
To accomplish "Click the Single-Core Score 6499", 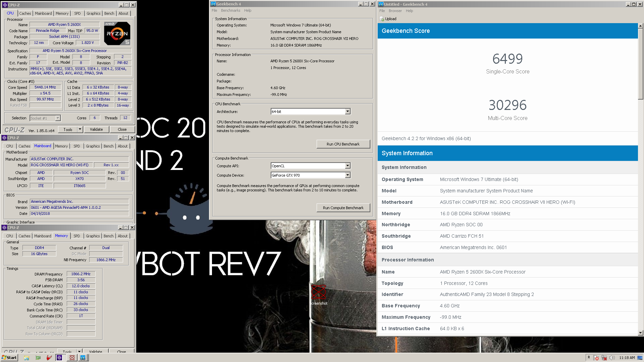I will (507, 59).
